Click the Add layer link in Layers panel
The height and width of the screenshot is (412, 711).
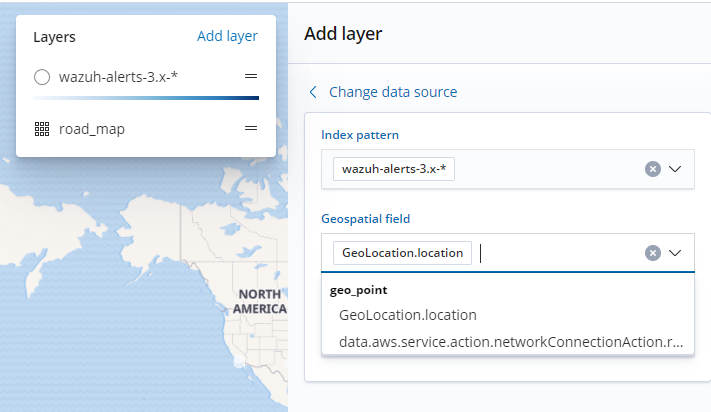(x=227, y=36)
